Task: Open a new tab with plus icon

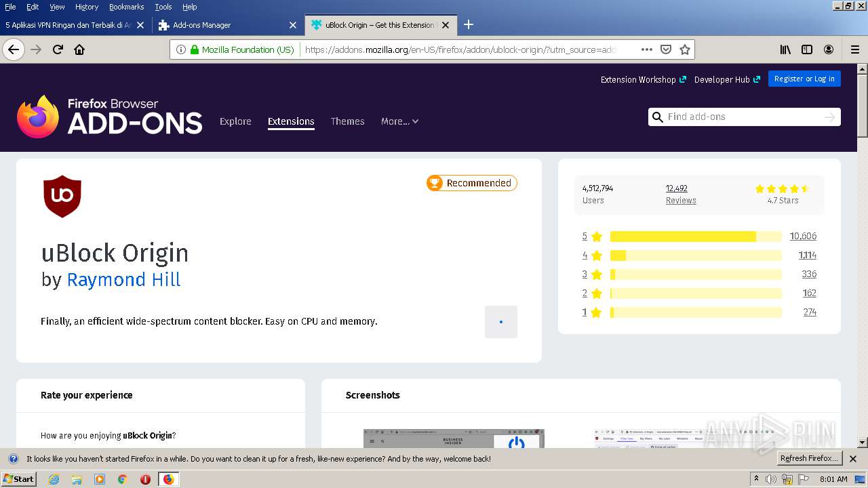Action: [468, 25]
